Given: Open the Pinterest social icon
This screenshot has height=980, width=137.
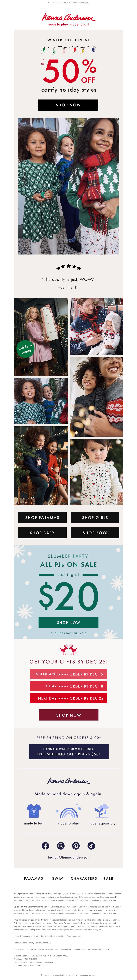Looking at the screenshot, I should pyautogui.click(x=76, y=846).
